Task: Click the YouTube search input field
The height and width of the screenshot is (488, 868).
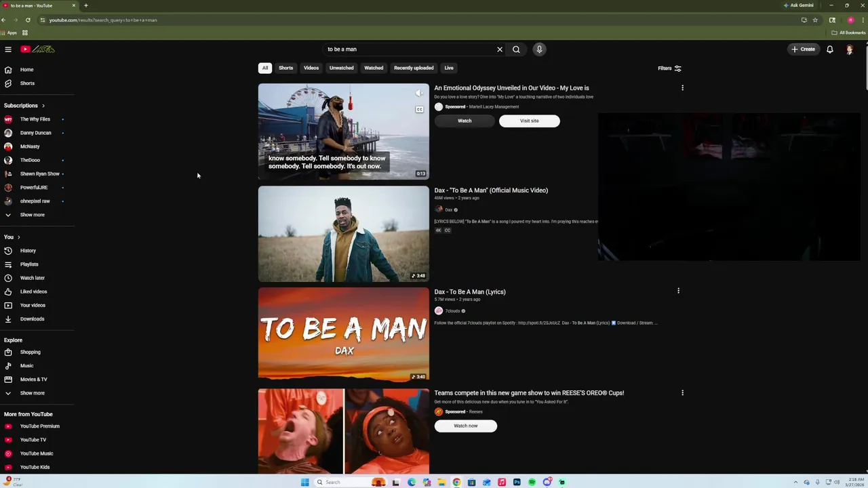Action: point(410,49)
